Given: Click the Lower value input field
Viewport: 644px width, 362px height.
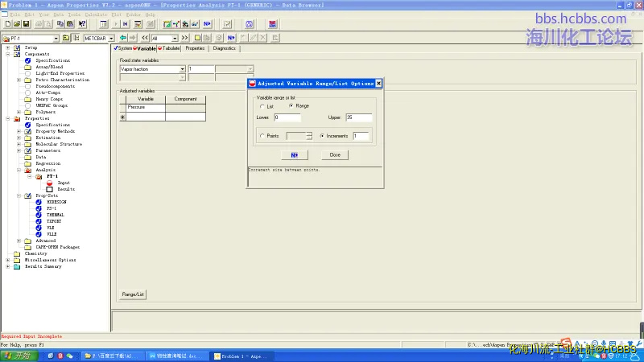Looking at the screenshot, I should pos(287,117).
